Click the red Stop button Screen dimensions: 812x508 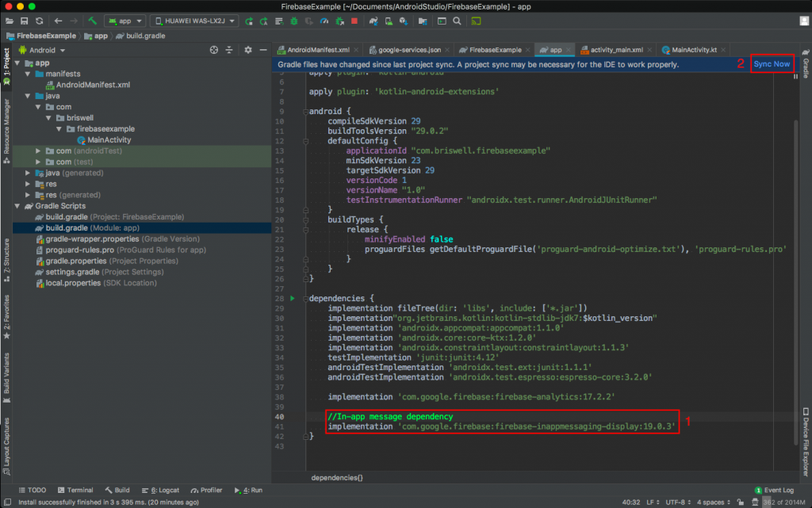point(354,21)
